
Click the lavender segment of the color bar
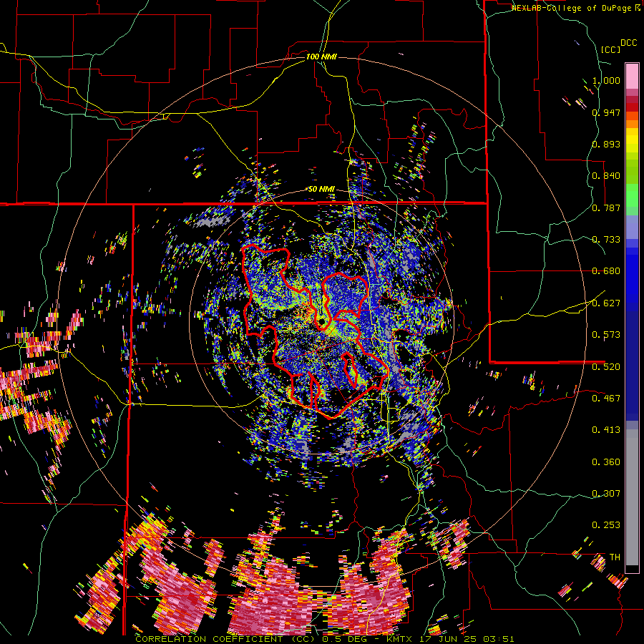click(x=632, y=227)
